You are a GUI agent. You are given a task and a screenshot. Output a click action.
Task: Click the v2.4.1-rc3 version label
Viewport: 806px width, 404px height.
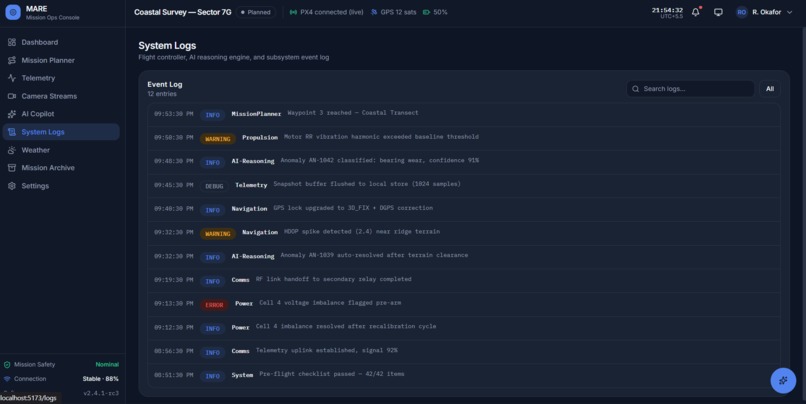coord(101,393)
